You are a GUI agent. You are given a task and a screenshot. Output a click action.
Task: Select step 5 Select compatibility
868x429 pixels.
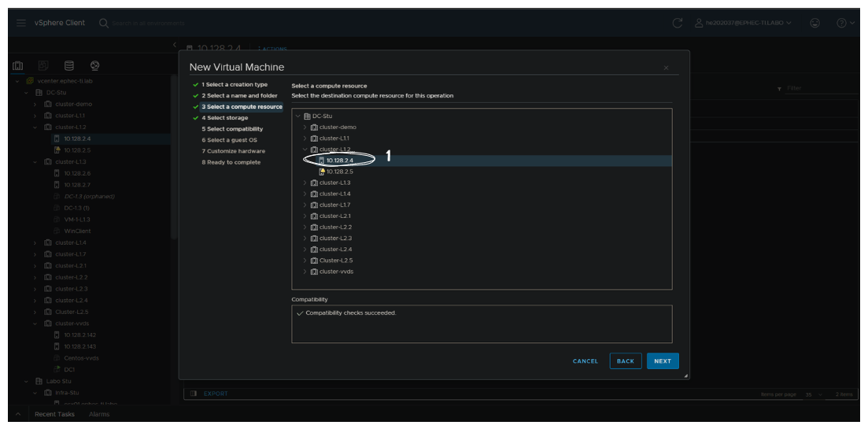232,129
